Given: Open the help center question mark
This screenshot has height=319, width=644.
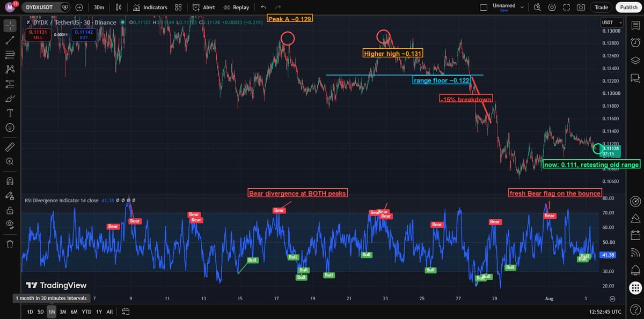Looking at the screenshot, I should coord(635,308).
